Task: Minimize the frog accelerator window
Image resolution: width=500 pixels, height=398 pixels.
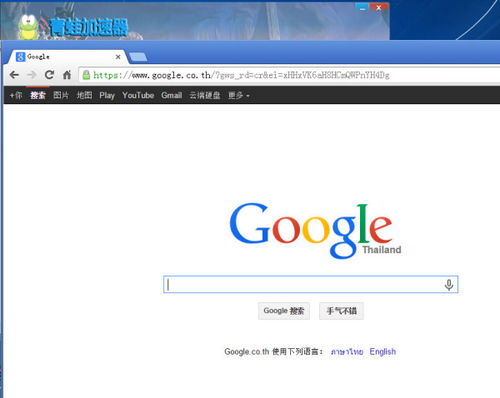Action: (x=362, y=7)
